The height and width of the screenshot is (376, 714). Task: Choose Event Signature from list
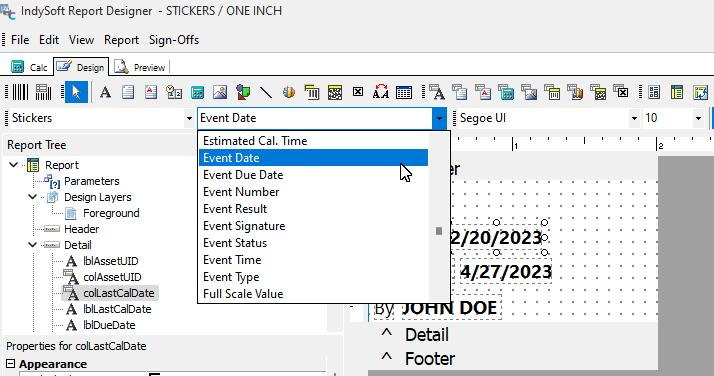[x=313, y=226]
